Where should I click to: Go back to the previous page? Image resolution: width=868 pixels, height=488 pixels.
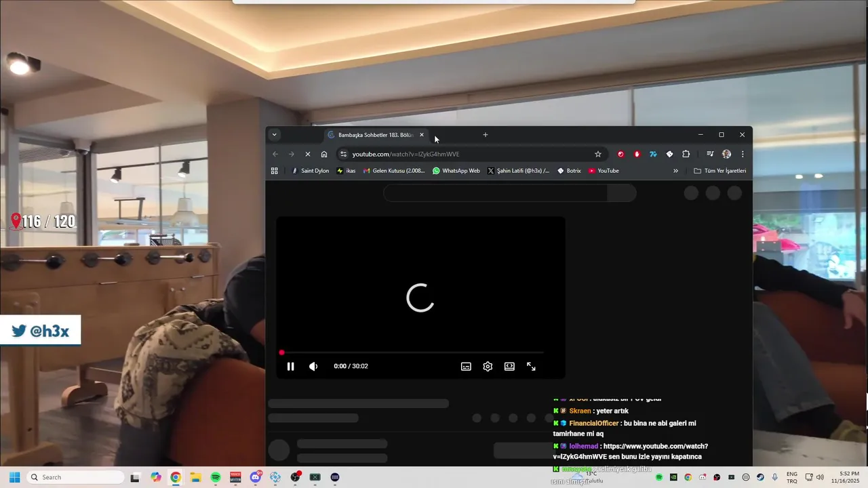coord(275,154)
